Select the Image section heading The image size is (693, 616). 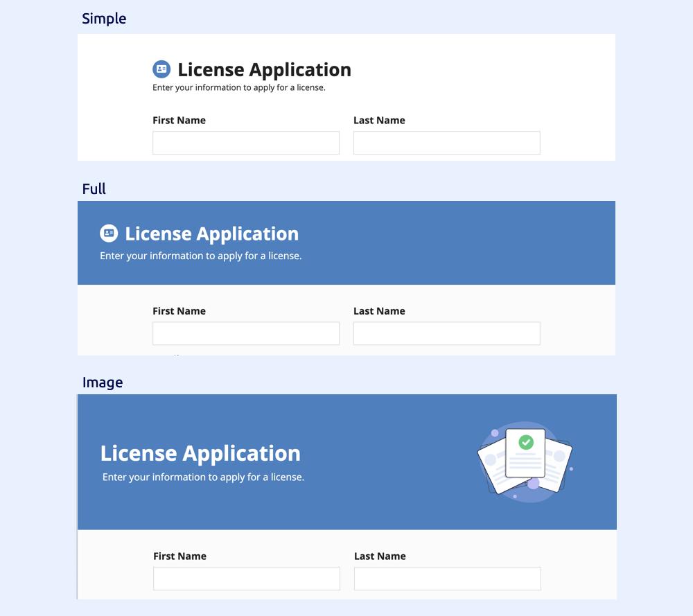pyautogui.click(x=103, y=382)
